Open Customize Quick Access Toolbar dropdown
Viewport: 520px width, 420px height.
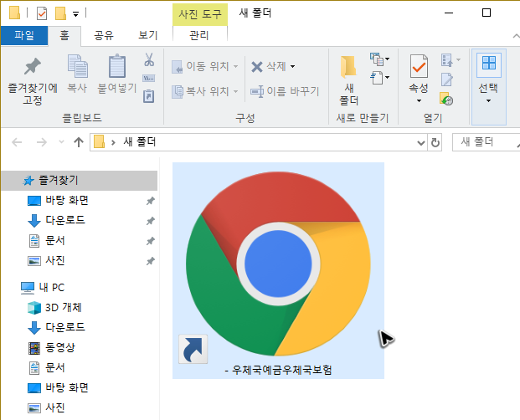tap(75, 14)
